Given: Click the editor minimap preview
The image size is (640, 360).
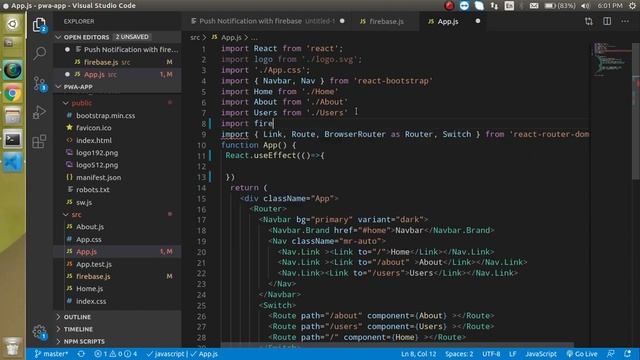Looking at the screenshot, I should (611, 59).
